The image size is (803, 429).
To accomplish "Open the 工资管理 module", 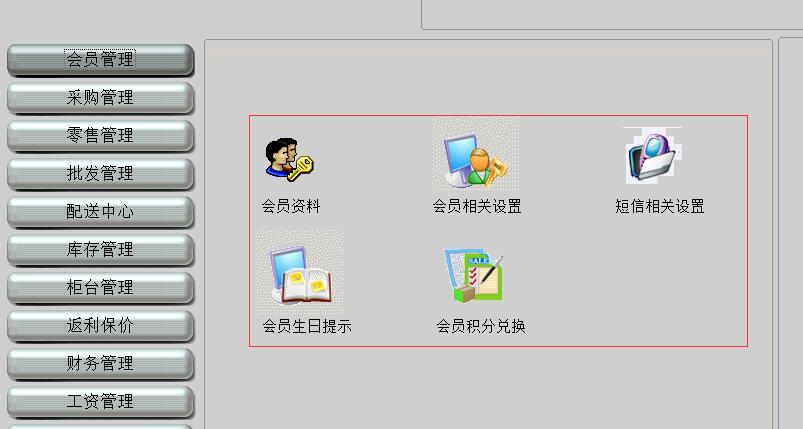I will [100, 401].
